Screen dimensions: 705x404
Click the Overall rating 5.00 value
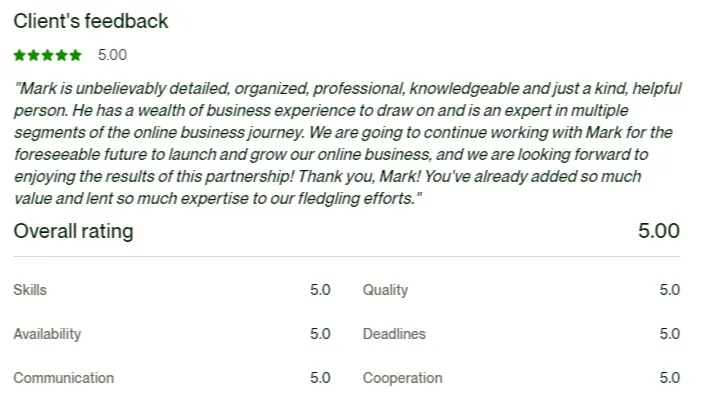click(659, 231)
